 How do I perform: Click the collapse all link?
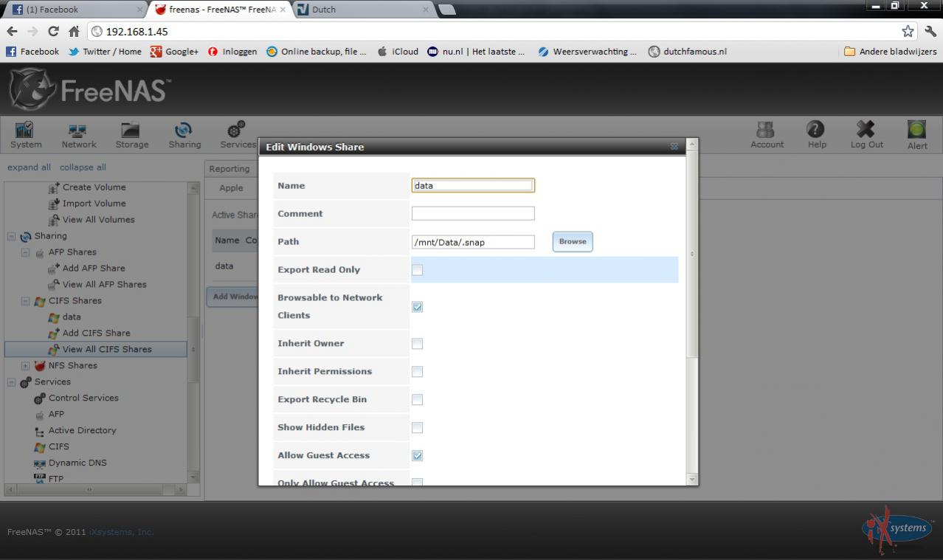pos(83,167)
